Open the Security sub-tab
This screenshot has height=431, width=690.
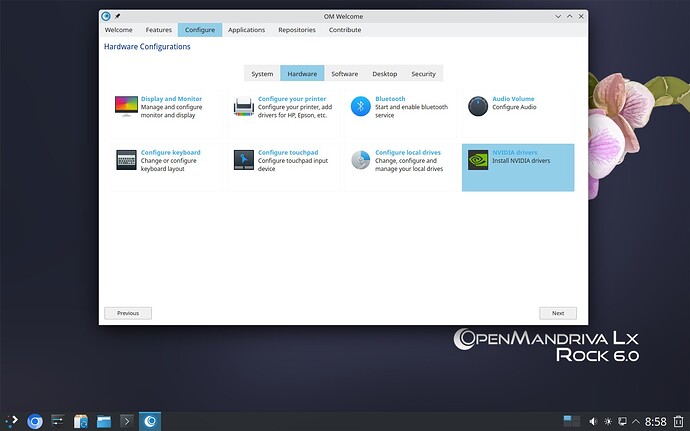click(x=423, y=74)
